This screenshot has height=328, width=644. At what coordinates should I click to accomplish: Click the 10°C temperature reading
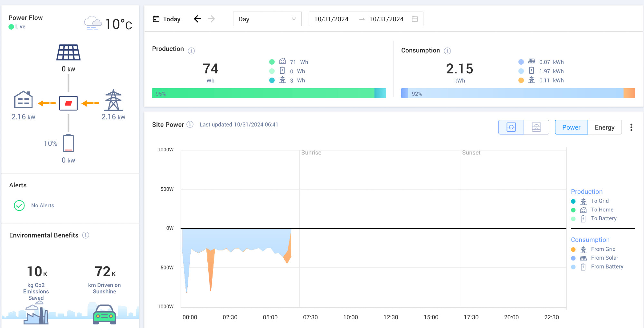[118, 24]
